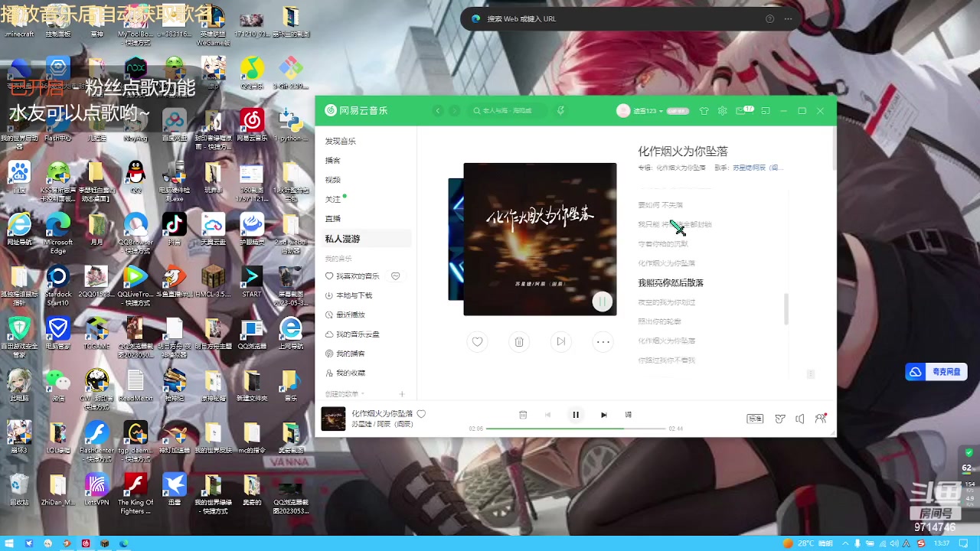Play next track in bottom bar
The height and width of the screenshot is (551, 980).
tap(603, 415)
